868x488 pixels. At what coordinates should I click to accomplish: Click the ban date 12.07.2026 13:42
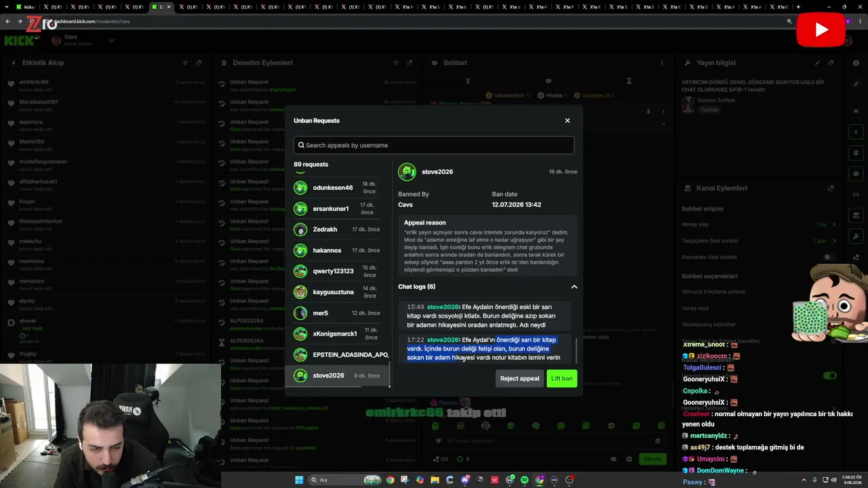click(x=516, y=205)
